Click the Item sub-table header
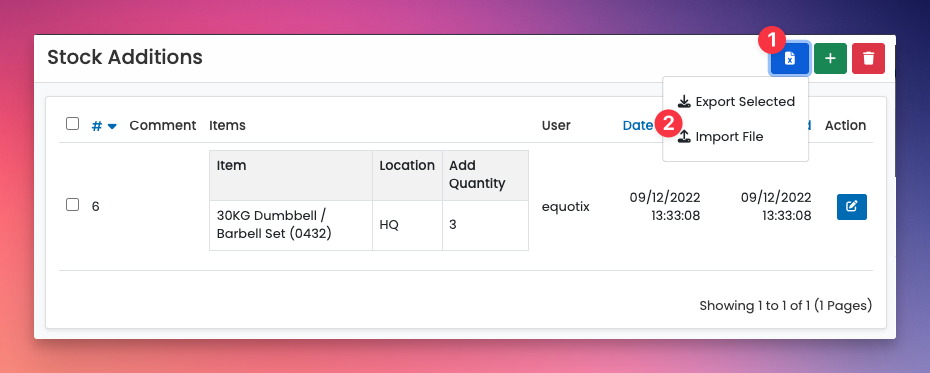 click(291, 176)
